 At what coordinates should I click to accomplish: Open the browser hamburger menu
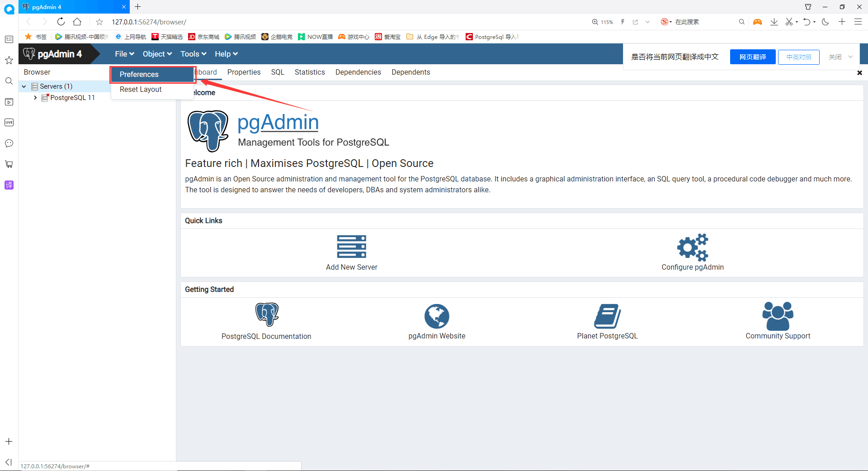click(x=858, y=22)
